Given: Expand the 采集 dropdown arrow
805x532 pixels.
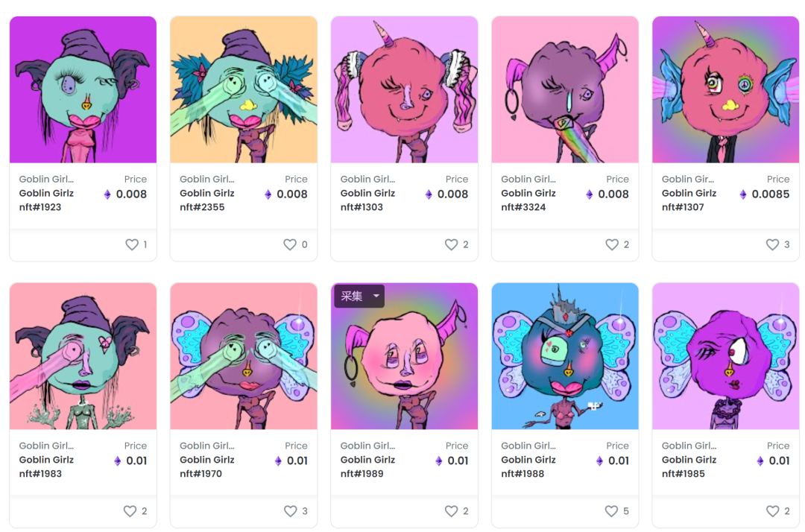Looking at the screenshot, I should point(376,296).
